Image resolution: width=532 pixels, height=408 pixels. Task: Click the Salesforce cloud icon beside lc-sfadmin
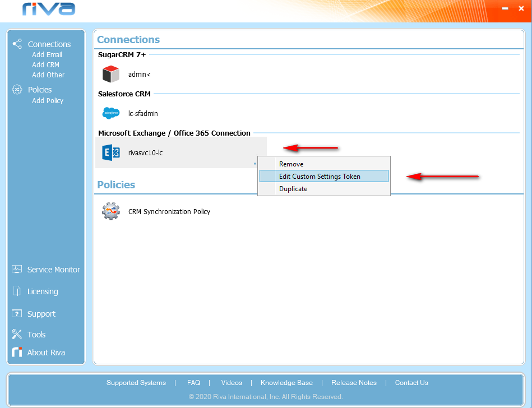tap(110, 113)
